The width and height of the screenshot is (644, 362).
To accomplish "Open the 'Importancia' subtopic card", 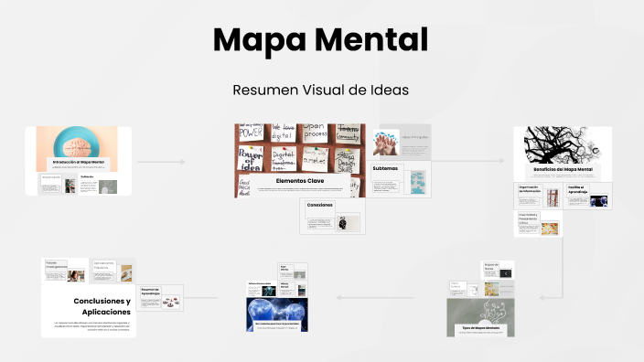I will click(58, 184).
